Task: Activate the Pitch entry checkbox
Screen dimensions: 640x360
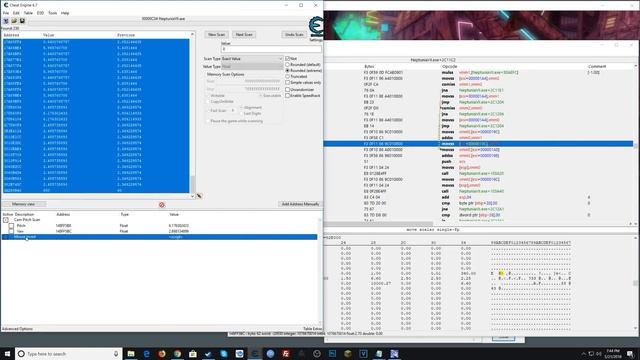Action: click(x=11, y=225)
